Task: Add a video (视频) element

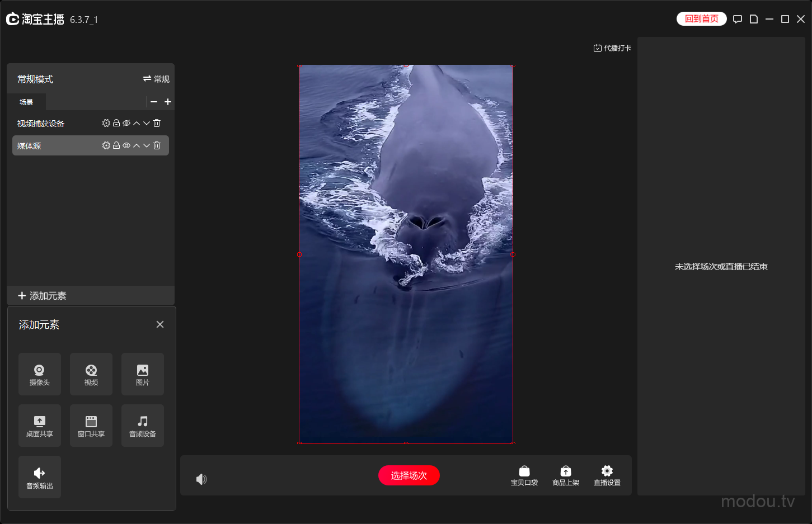Action: tap(91, 374)
